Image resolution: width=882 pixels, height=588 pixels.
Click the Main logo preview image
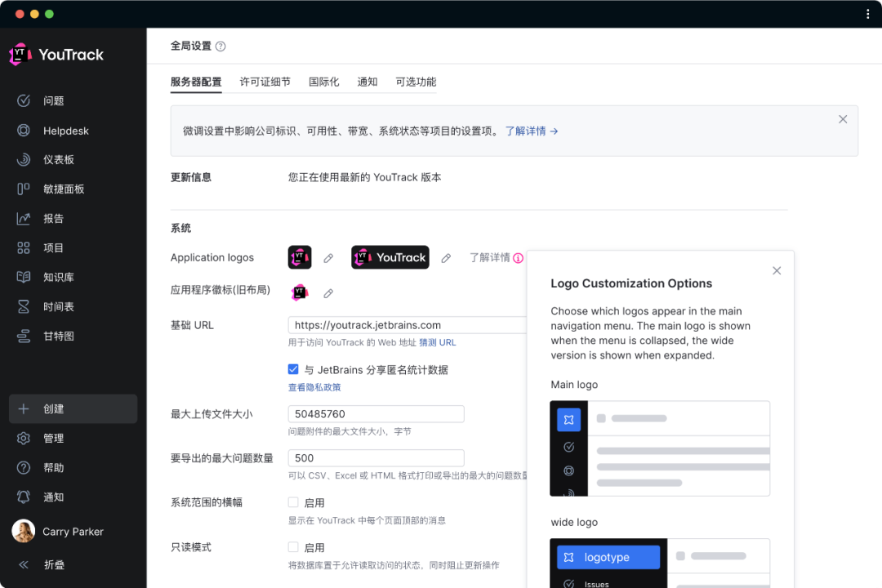click(x=660, y=448)
